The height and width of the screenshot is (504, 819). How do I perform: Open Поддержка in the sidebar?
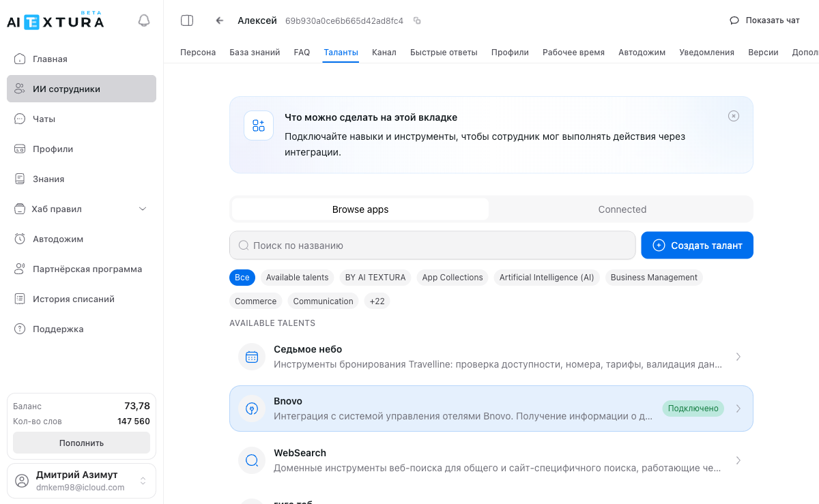[x=81, y=329]
